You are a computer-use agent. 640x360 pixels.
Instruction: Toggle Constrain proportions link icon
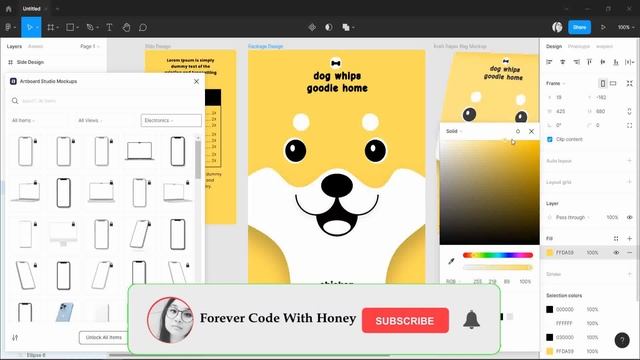point(630,111)
